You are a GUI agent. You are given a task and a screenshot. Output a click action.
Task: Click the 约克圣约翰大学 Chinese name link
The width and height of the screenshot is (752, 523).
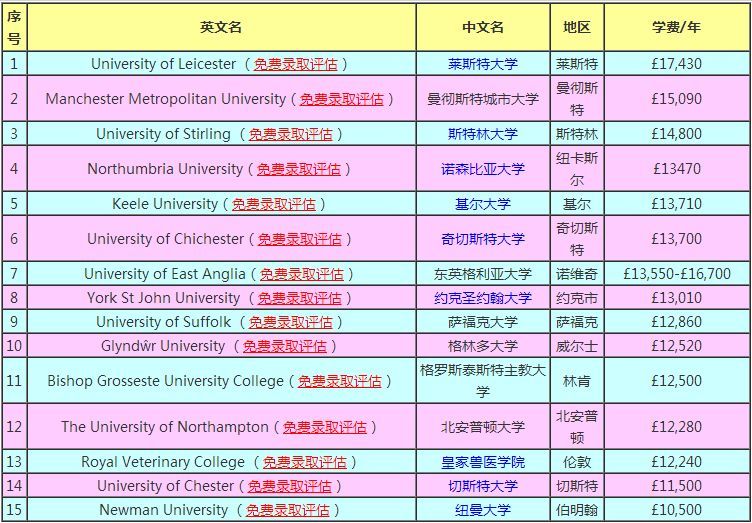pyautogui.click(x=483, y=298)
